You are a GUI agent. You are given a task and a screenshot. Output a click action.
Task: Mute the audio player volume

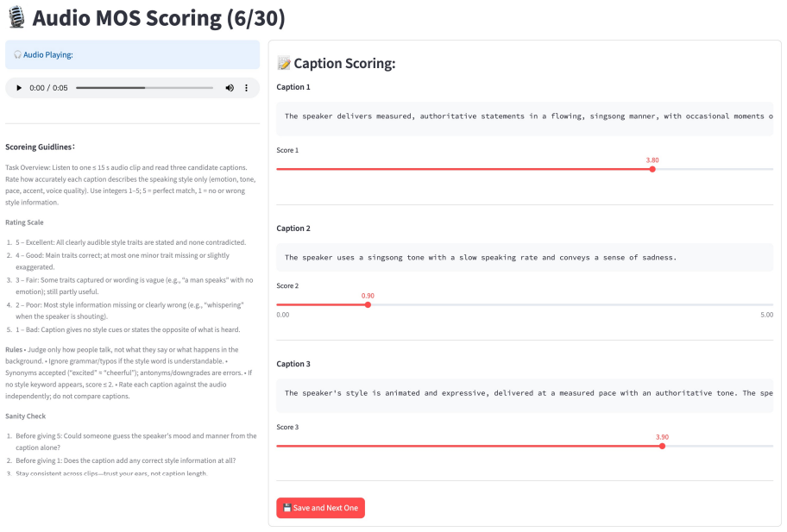point(230,88)
